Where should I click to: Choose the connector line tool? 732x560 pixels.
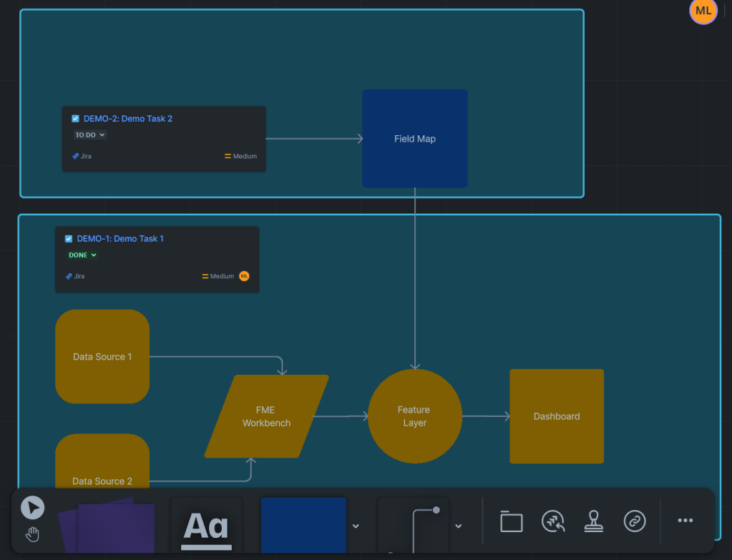pos(422,527)
